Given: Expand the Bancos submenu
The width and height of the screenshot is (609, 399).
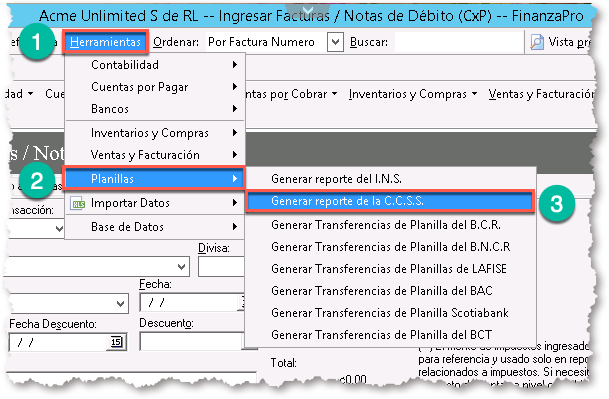Looking at the screenshot, I should [155, 109].
